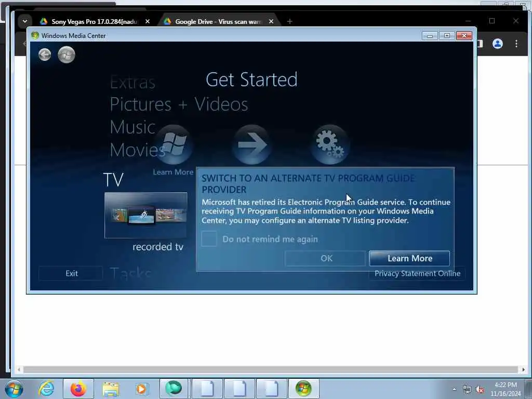532x399 pixels.
Task: Click the green Media Center start orb
Action: tap(66, 55)
